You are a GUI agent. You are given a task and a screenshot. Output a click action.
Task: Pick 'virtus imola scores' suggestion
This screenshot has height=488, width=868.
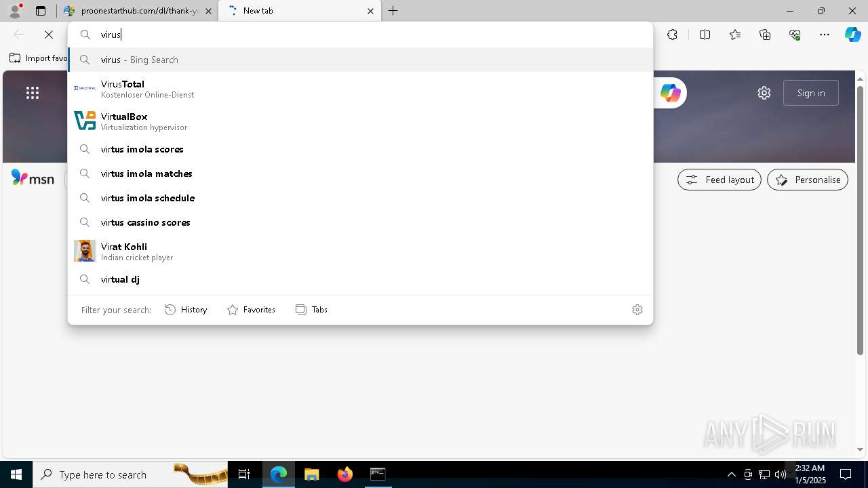tap(360, 149)
